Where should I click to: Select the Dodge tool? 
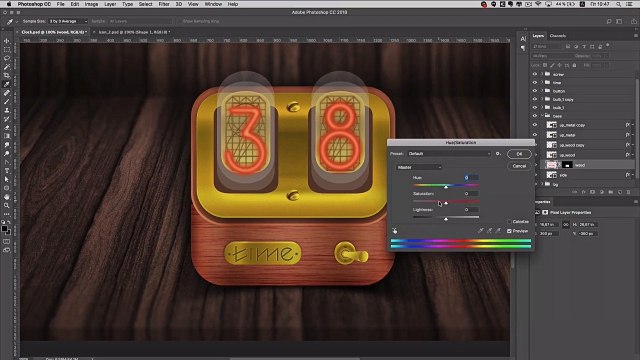[x=7, y=153]
